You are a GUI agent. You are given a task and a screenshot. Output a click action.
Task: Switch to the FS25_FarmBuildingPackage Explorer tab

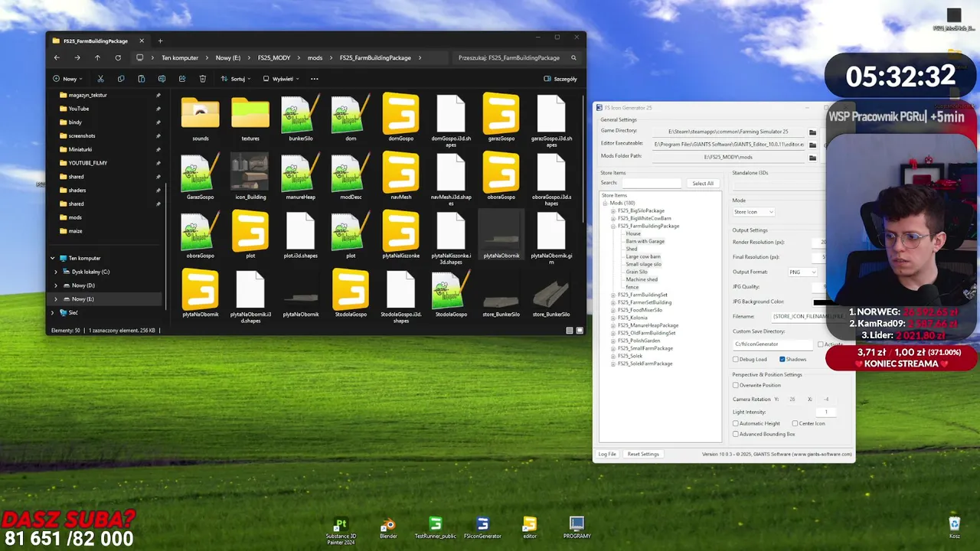[96, 41]
